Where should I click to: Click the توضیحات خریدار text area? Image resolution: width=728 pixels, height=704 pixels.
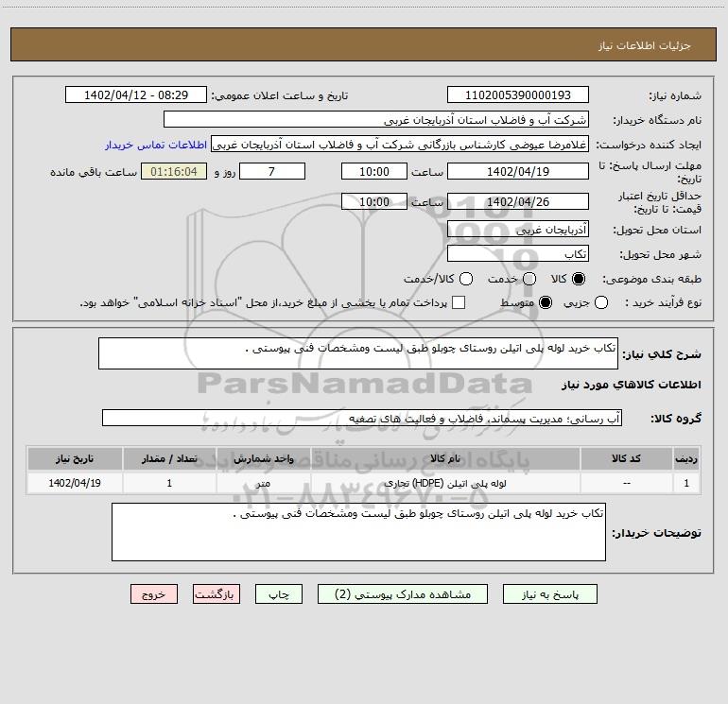[358, 532]
